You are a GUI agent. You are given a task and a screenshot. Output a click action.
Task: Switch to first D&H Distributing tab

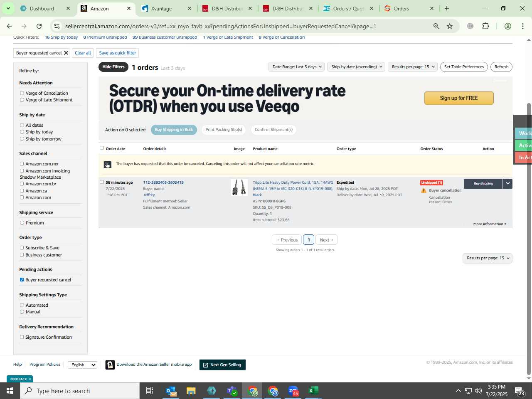click(227, 8)
